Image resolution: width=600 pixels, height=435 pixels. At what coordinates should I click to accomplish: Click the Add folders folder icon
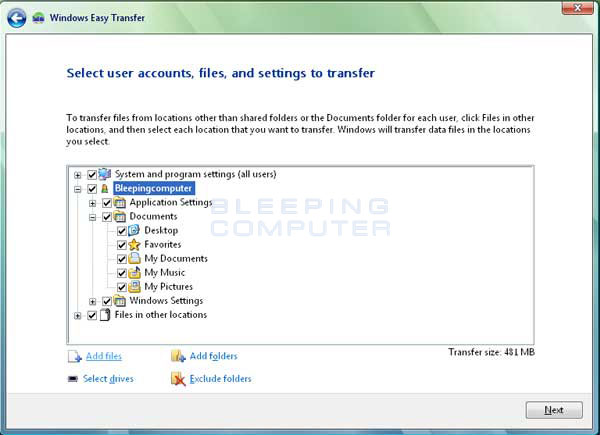(178, 356)
